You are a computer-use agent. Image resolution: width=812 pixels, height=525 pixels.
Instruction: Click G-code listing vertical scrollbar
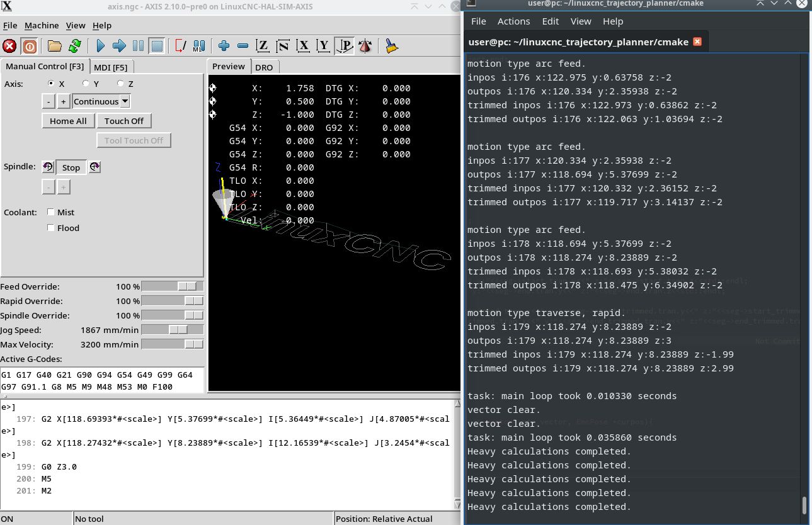coord(457,454)
